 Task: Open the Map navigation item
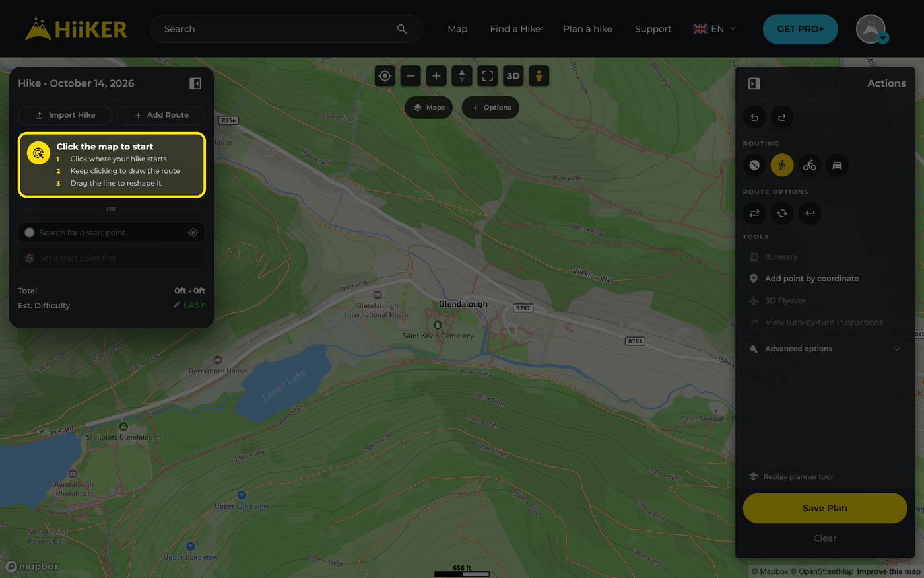pos(457,29)
